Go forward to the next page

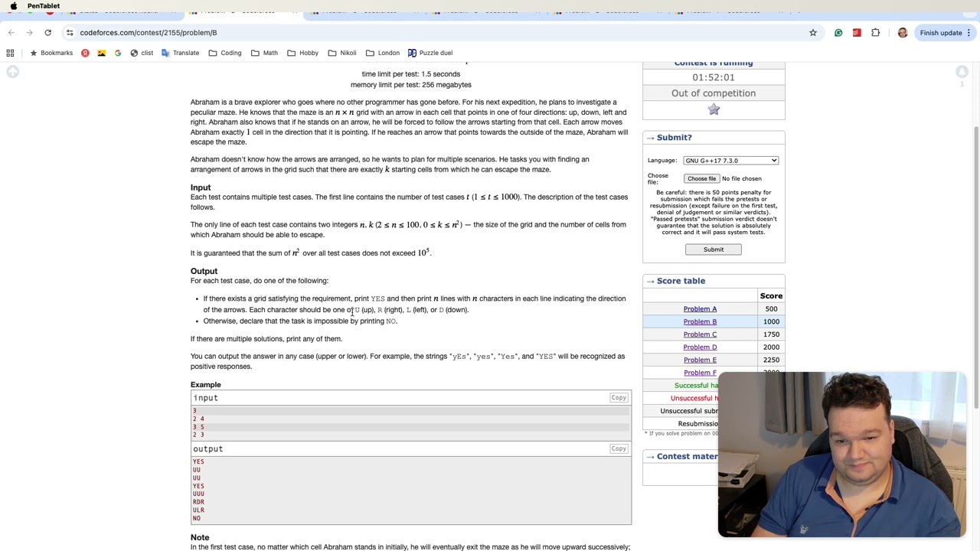coord(29,32)
